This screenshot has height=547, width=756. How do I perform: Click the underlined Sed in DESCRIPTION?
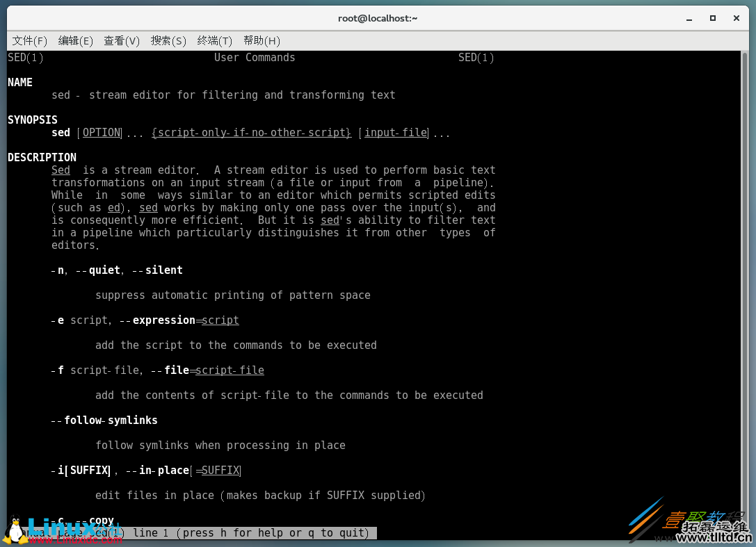click(61, 170)
